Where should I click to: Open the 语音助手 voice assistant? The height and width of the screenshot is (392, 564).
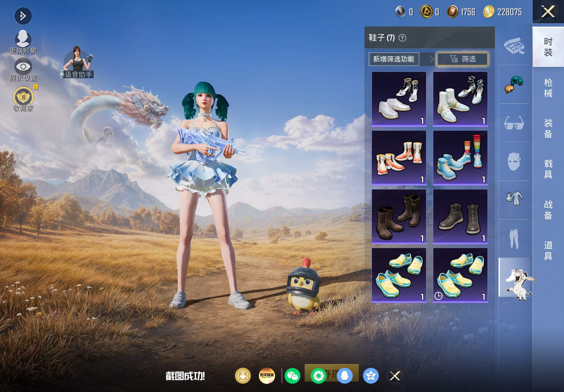(78, 62)
